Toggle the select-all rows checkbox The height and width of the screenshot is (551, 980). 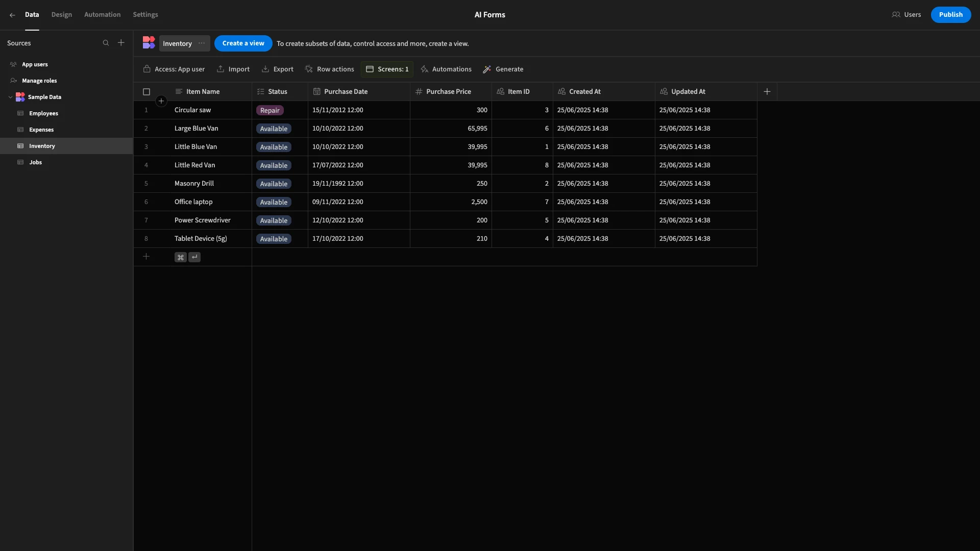146,92
